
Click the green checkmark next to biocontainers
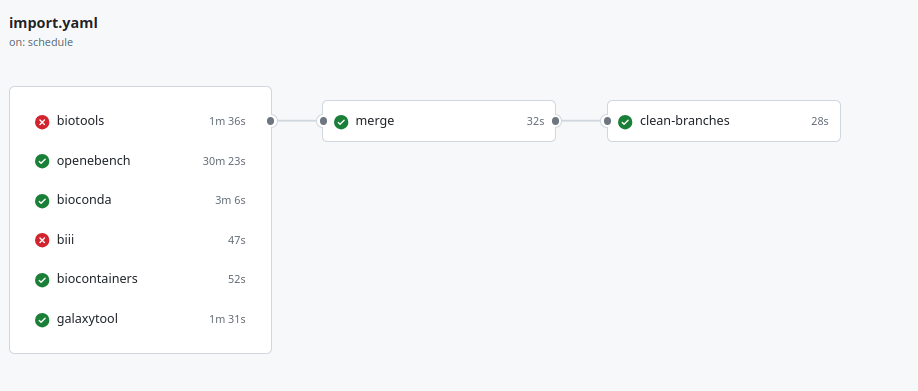(42, 280)
